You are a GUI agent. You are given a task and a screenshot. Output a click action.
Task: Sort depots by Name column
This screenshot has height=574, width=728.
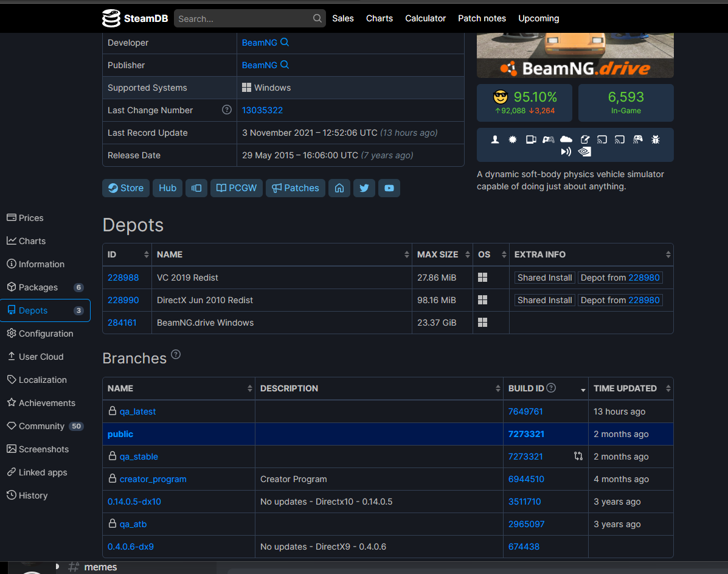pos(282,254)
